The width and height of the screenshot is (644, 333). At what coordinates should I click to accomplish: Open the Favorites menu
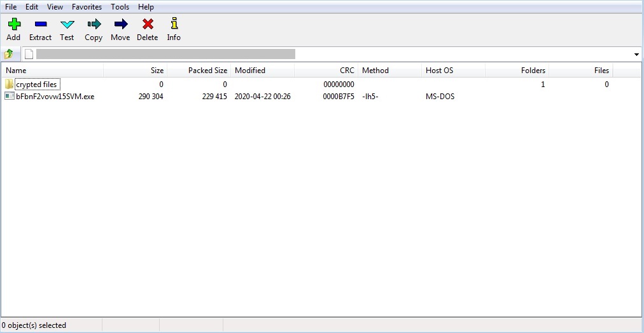87,7
